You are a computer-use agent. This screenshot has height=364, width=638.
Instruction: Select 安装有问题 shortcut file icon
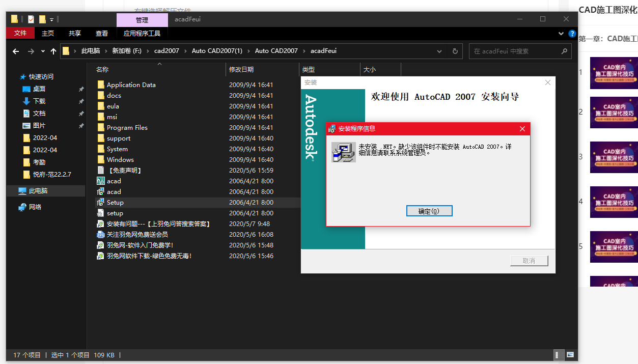point(101,223)
